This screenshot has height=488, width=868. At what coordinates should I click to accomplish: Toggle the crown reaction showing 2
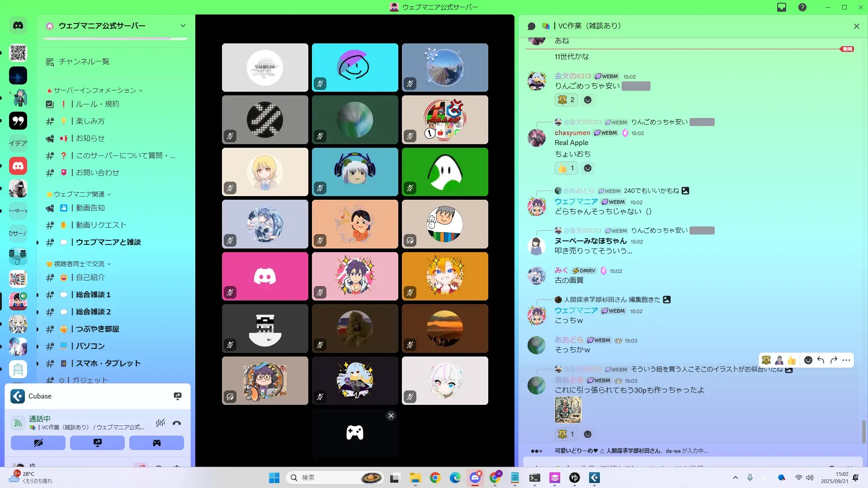(x=566, y=100)
